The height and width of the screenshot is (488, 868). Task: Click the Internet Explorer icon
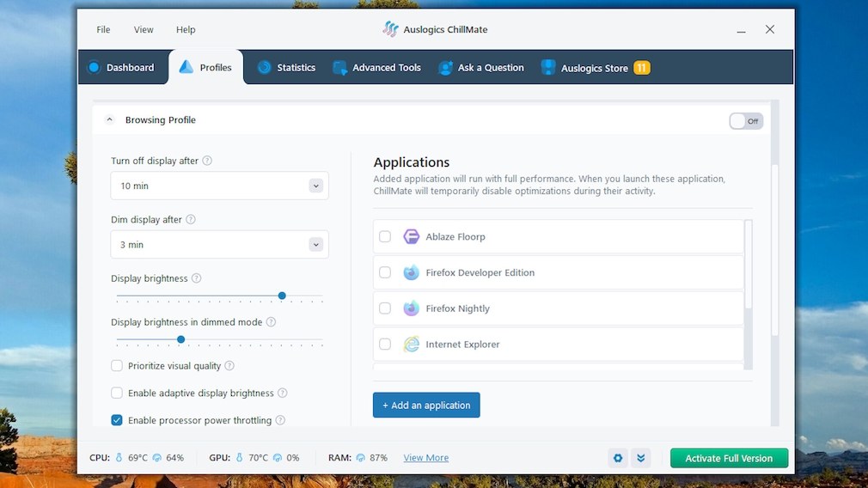coord(412,345)
